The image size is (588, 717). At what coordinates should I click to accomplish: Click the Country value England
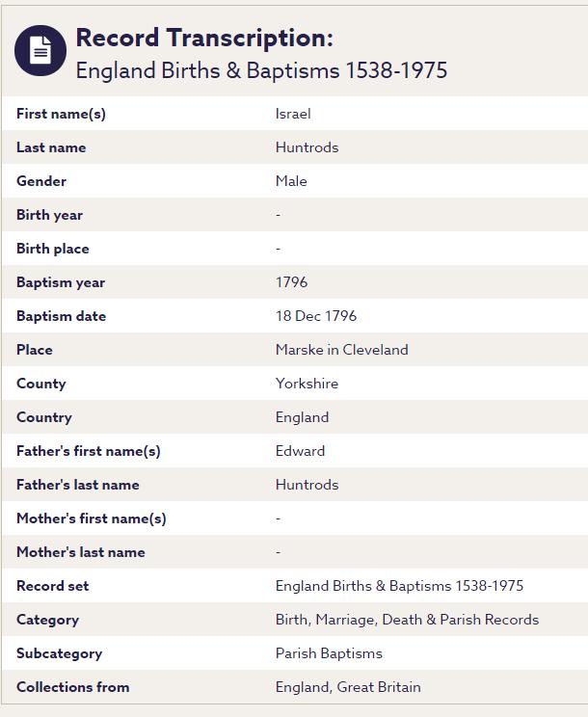click(x=302, y=417)
